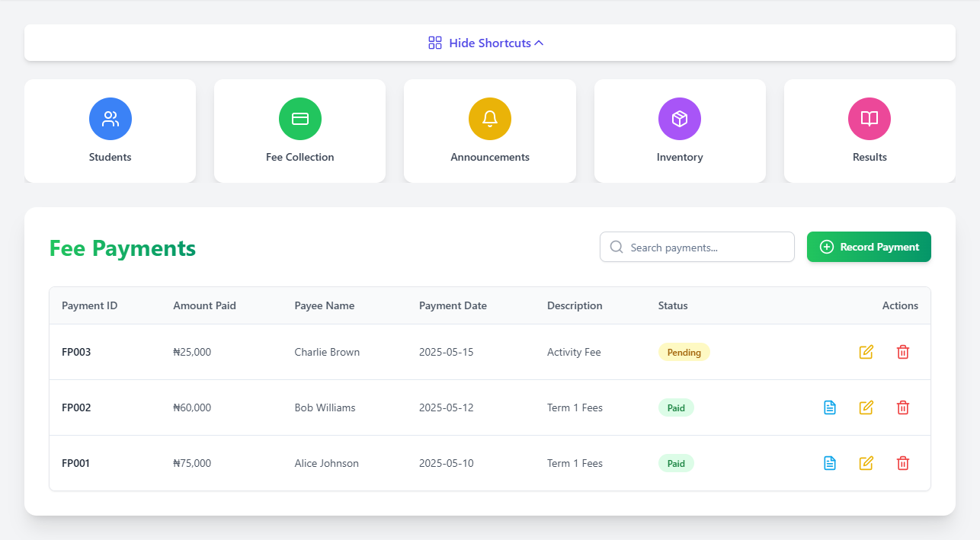This screenshot has width=980, height=540.
Task: Edit the Alice Johnson payment record
Action: (x=866, y=463)
